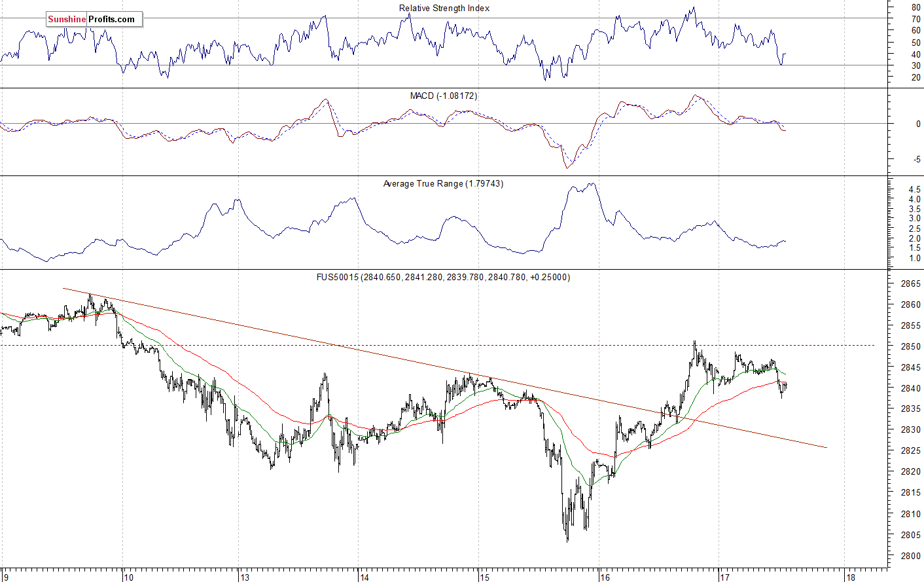Click the MACD 0 axis value
This screenshot has width=924, height=582.
[x=919, y=124]
